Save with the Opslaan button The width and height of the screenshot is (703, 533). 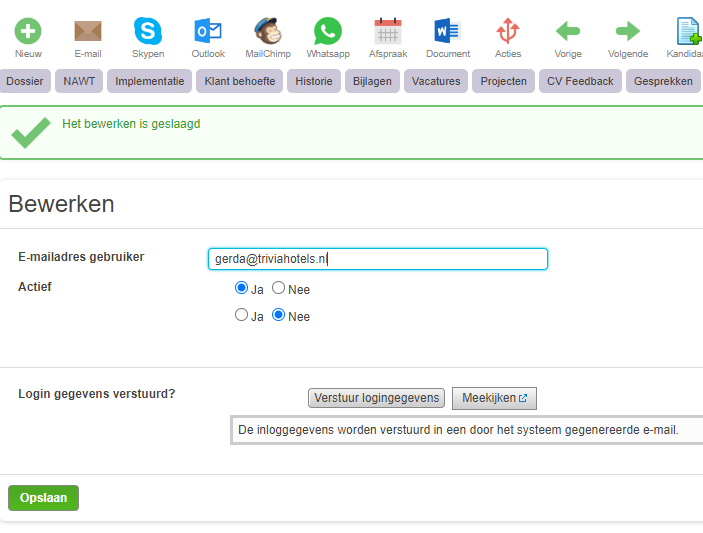43,498
